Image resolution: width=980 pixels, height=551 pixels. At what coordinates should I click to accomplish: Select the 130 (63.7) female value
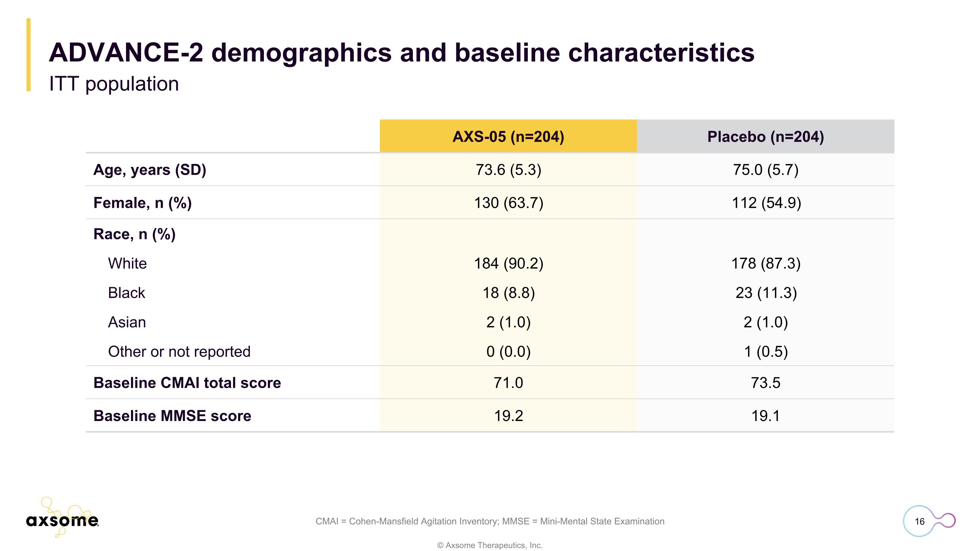coord(508,203)
